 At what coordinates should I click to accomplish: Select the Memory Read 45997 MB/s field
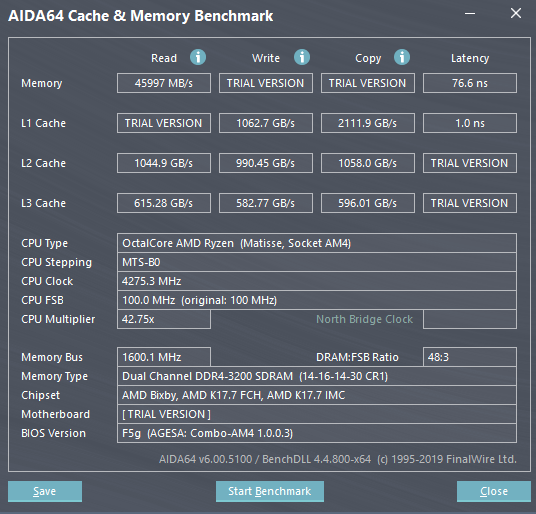tap(164, 83)
